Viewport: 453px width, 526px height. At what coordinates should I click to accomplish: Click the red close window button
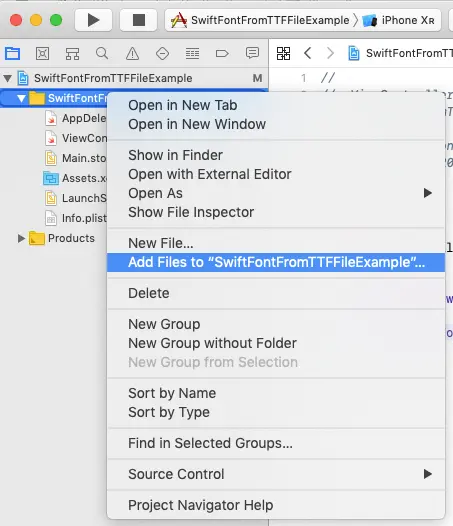click(16, 20)
